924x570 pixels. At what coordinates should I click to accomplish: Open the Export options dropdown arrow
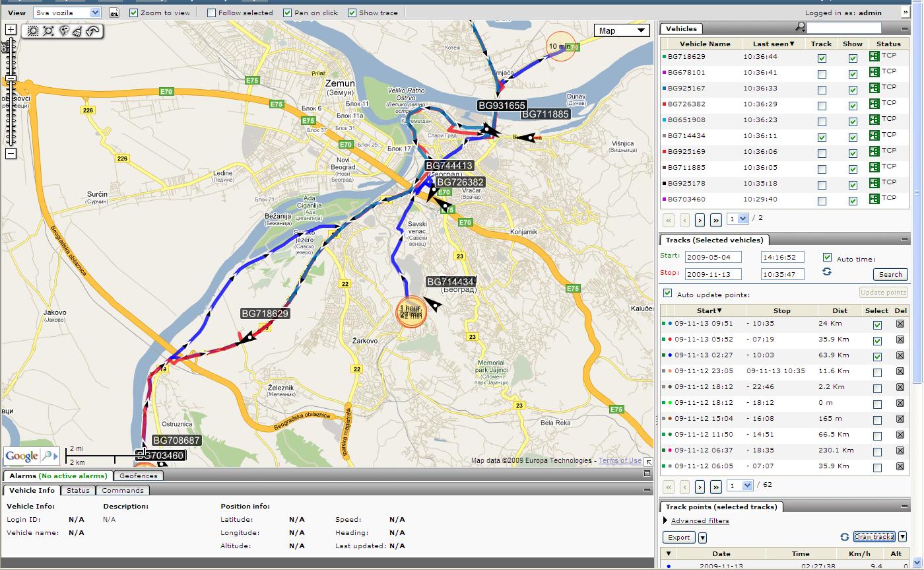click(x=703, y=538)
